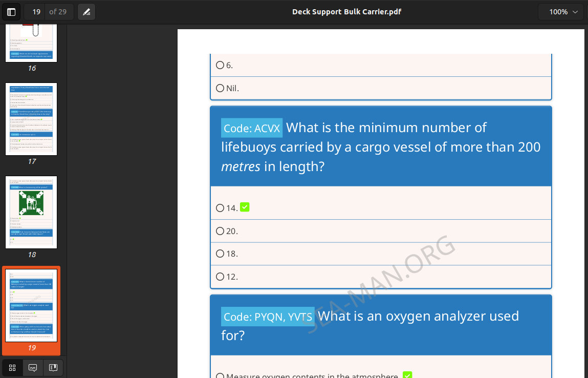Image resolution: width=588 pixels, height=378 pixels.
Task: Choose the 12. answer radio button
Action: pyautogui.click(x=220, y=277)
